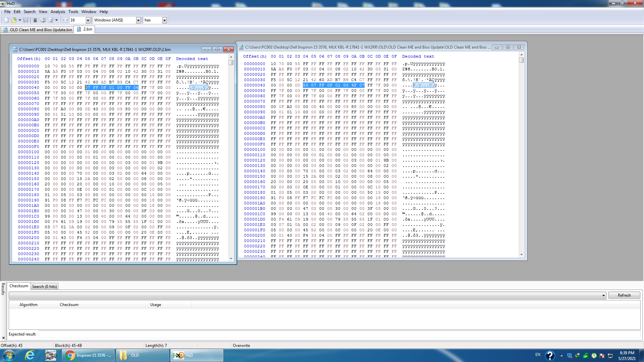644x362 pixels.
Task: Open the Windows (ANSI) charset dropdown
Action: (138, 20)
